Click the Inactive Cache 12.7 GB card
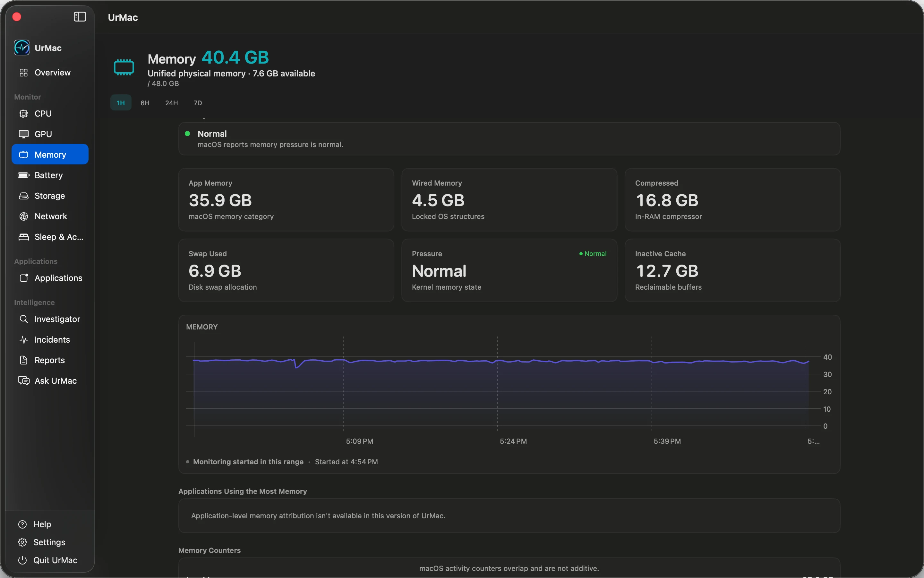The width and height of the screenshot is (924, 578). tap(732, 270)
